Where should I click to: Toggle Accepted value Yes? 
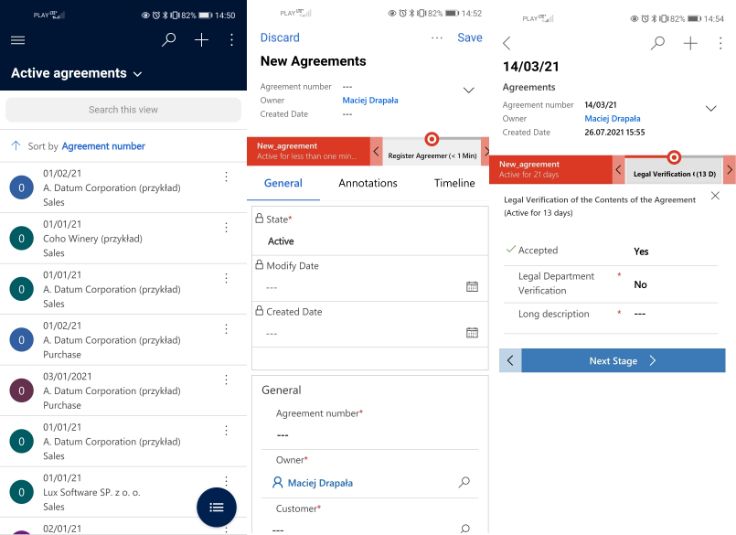coord(641,252)
